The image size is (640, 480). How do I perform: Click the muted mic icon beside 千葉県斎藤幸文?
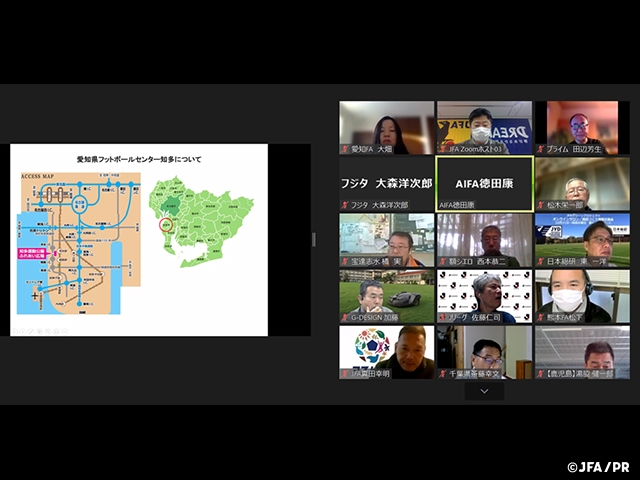[x=442, y=373]
